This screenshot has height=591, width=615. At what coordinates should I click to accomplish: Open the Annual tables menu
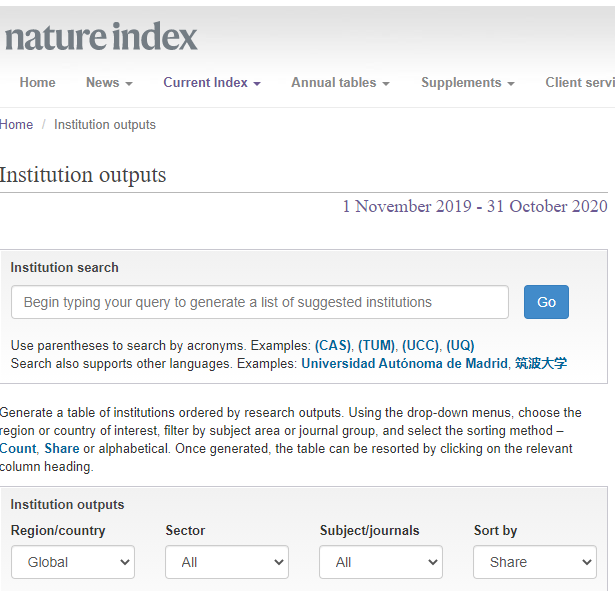340,83
